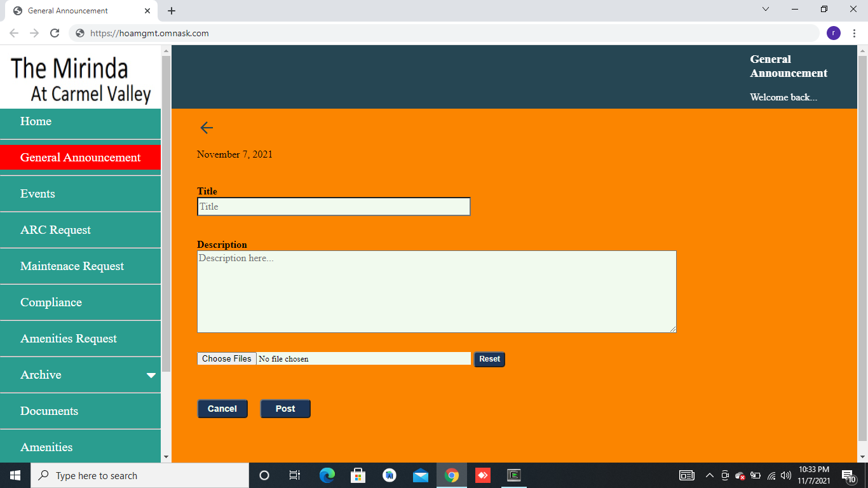The image size is (868, 488).
Task: Open Chrome's three-dot menu
Action: [854, 33]
